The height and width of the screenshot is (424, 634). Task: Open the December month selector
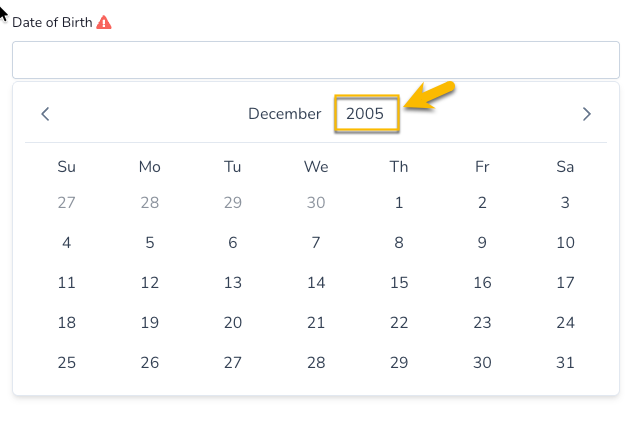285,114
